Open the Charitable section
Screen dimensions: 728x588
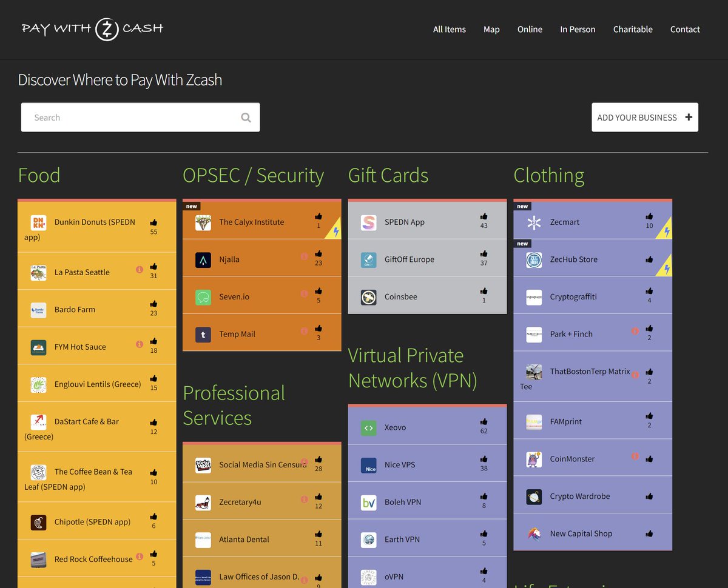tap(633, 29)
